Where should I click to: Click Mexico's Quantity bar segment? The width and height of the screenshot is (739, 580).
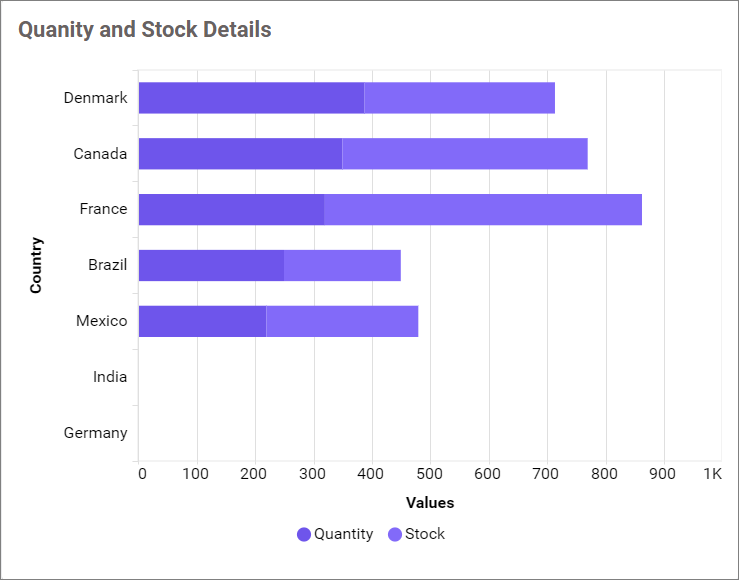pos(202,321)
